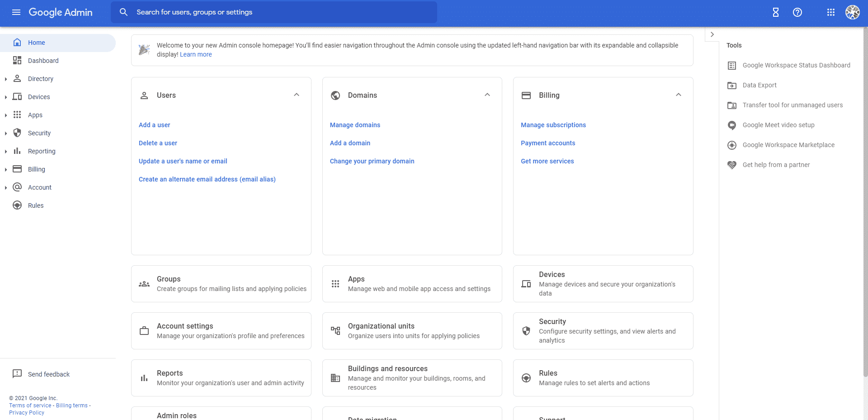Click the Apps card grid icon

(335, 284)
